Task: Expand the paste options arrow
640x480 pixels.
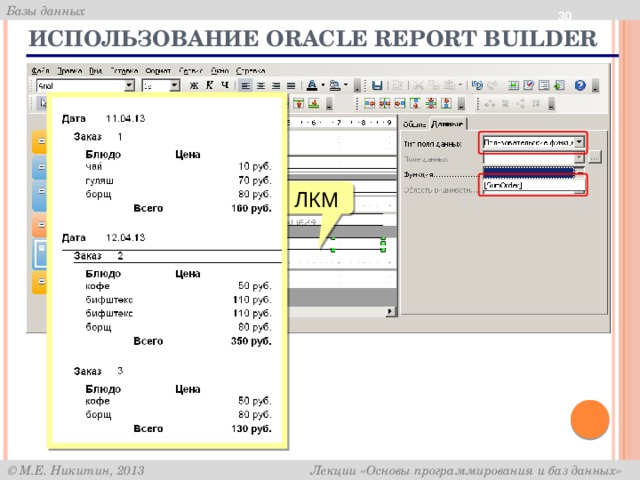Action: tap(460, 85)
